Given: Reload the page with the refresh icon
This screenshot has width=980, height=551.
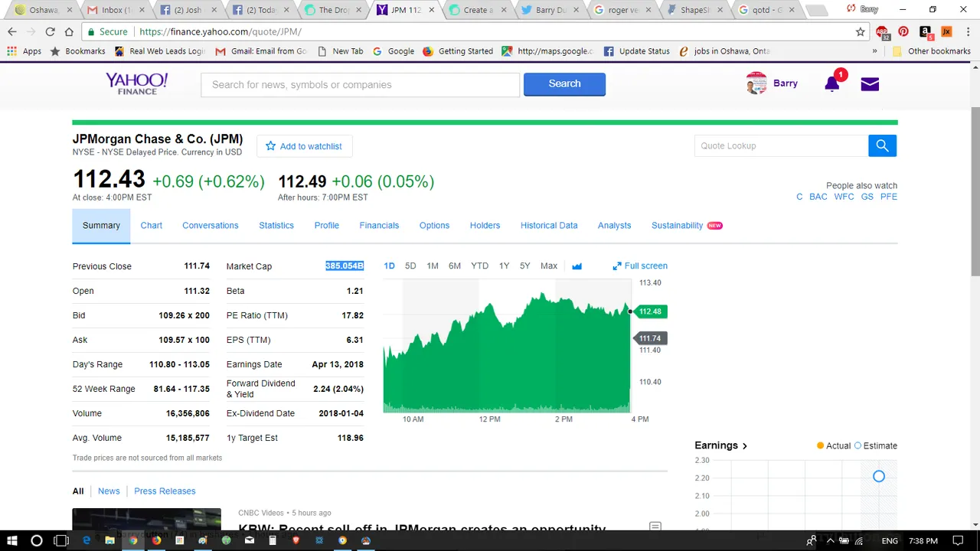Looking at the screenshot, I should (x=50, y=32).
